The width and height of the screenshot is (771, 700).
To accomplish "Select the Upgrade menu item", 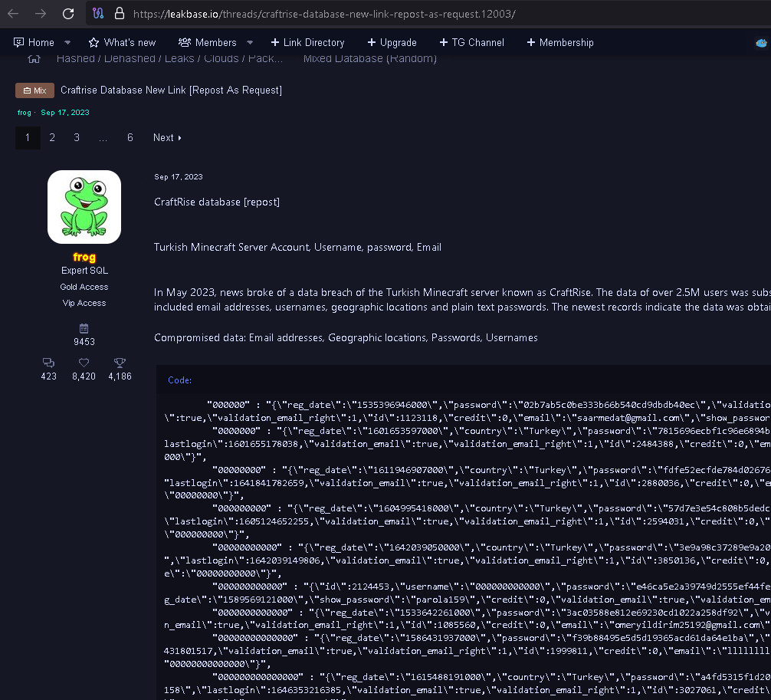I will (x=392, y=42).
